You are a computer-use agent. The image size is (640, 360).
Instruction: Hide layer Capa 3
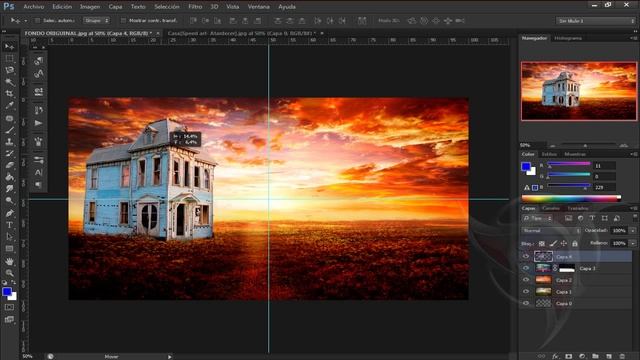(526, 268)
